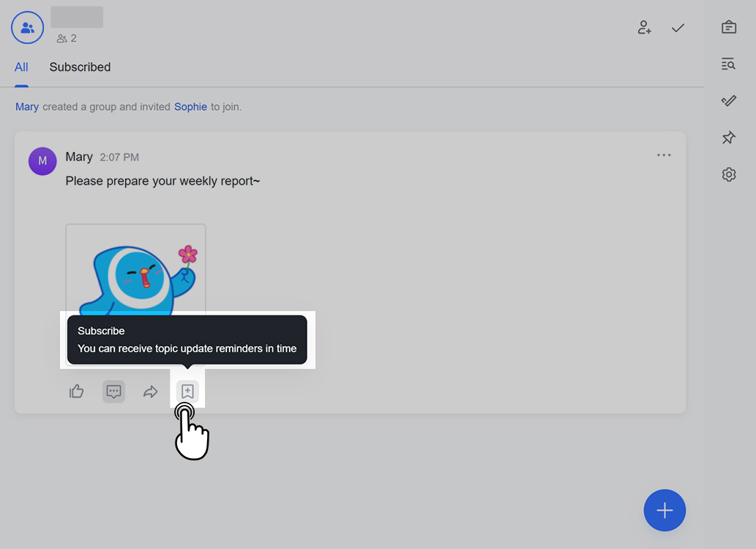756x549 pixels.
Task: Open group settings gear icon
Action: [728, 174]
